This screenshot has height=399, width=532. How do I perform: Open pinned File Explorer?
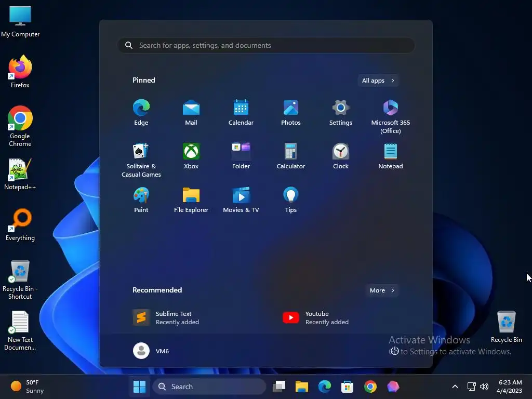tap(191, 200)
